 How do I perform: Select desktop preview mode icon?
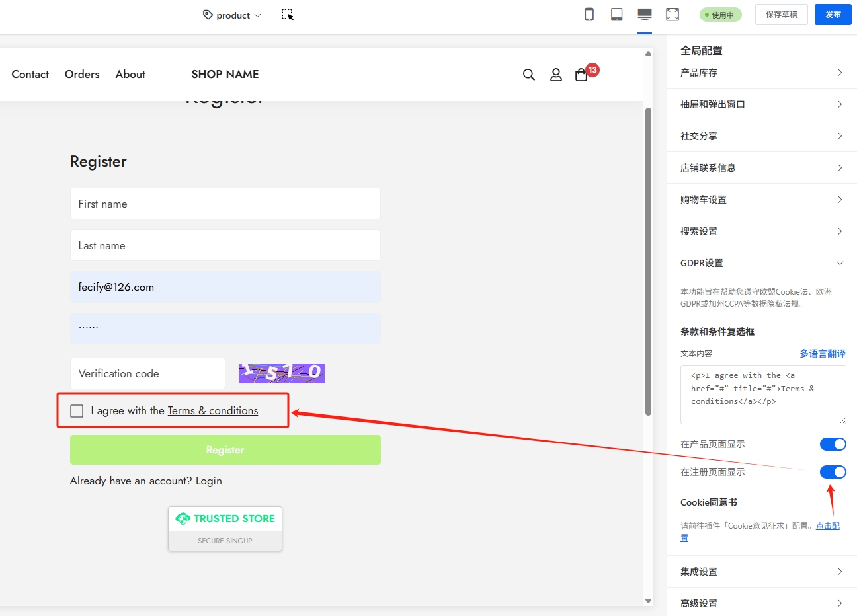point(644,15)
